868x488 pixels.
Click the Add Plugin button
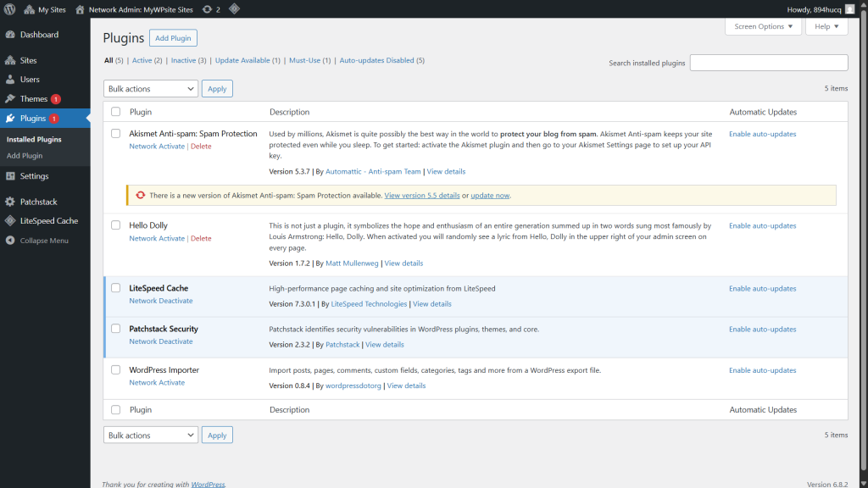click(172, 37)
